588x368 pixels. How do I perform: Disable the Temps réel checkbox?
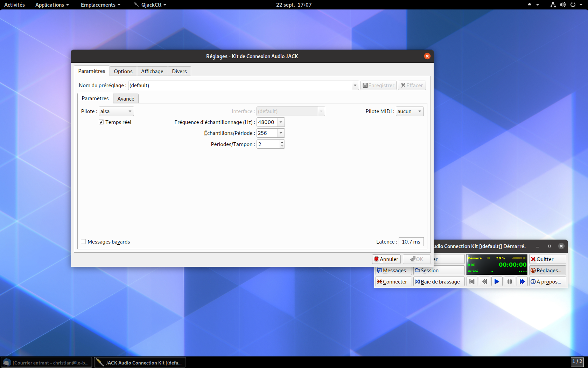[101, 122]
